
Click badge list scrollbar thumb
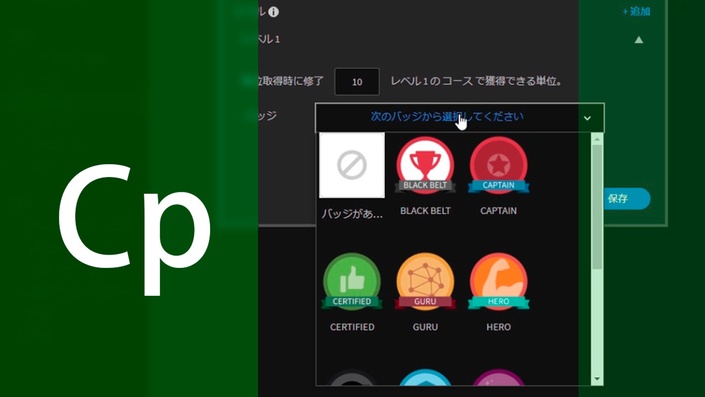point(597,207)
